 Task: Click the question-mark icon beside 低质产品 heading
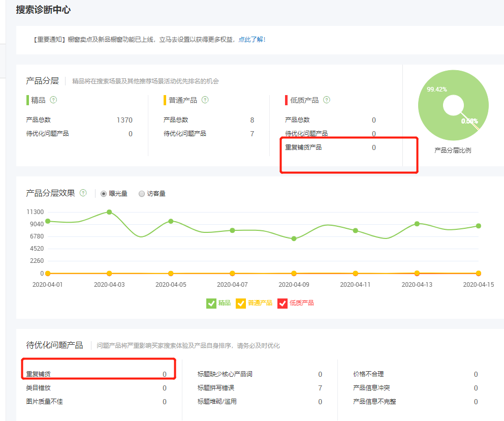pos(327,100)
